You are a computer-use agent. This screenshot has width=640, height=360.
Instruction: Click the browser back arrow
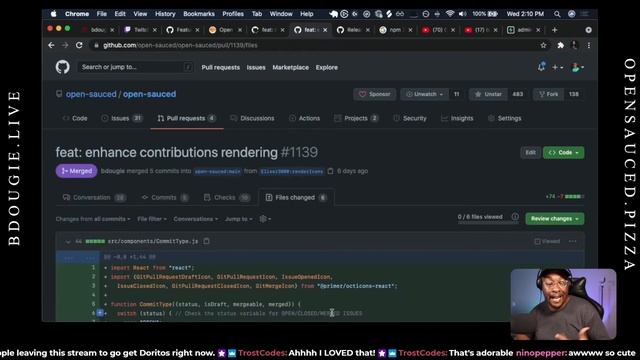pyautogui.click(x=51, y=45)
